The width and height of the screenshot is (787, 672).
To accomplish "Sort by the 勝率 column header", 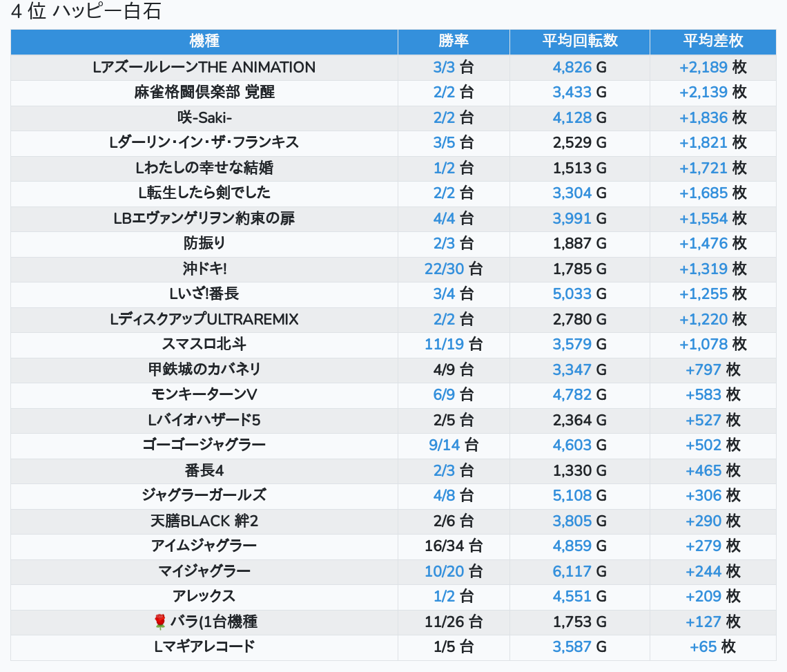I will [x=454, y=41].
